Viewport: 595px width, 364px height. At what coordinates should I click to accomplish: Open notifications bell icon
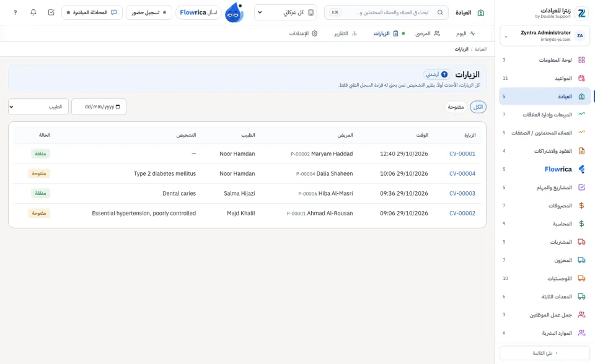pos(33,12)
